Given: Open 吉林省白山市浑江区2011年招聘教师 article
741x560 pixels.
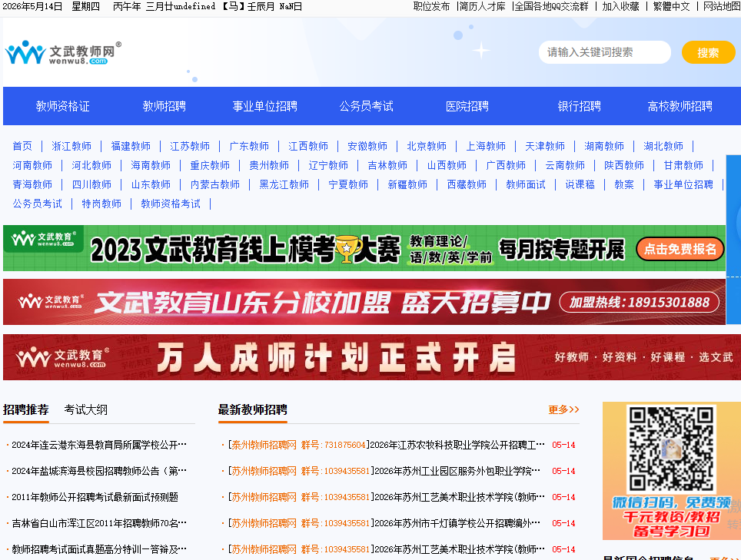Looking at the screenshot, I should coord(99,524).
